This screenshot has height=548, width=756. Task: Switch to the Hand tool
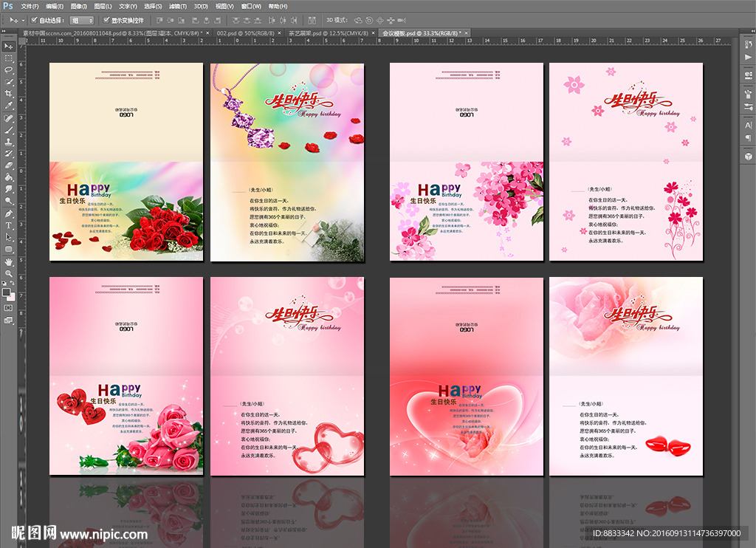point(9,261)
